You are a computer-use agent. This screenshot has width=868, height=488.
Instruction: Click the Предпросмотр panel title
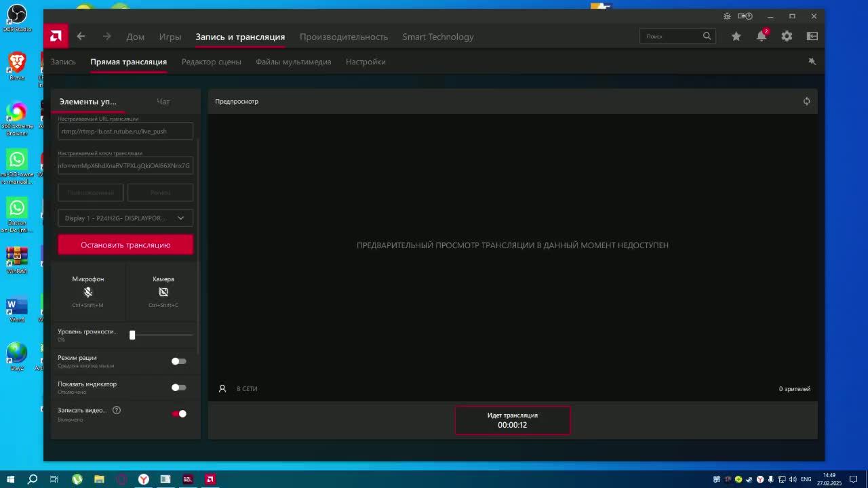(237, 102)
